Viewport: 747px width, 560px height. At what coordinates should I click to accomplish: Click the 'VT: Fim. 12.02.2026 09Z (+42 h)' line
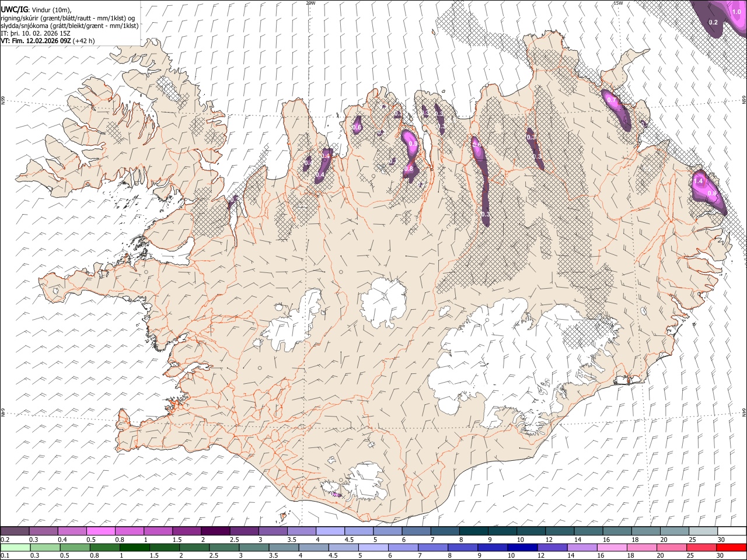48,41
